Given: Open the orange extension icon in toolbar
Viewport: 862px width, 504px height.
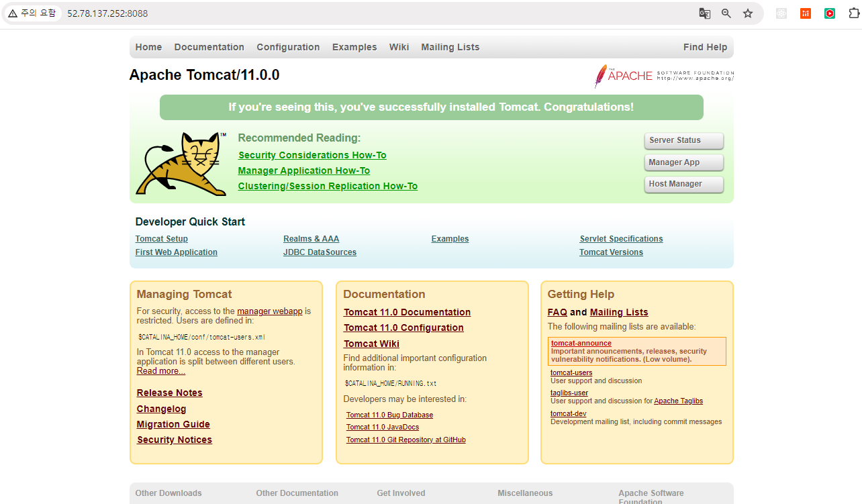Looking at the screenshot, I should (806, 13).
